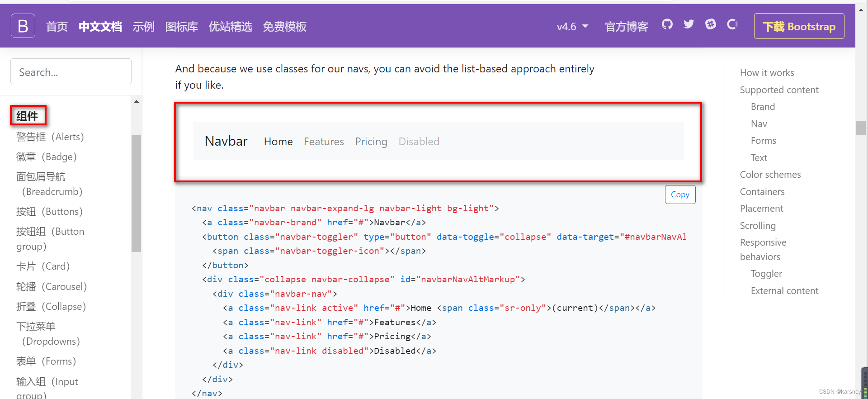
Task: Jump to How it works section
Action: 767,73
